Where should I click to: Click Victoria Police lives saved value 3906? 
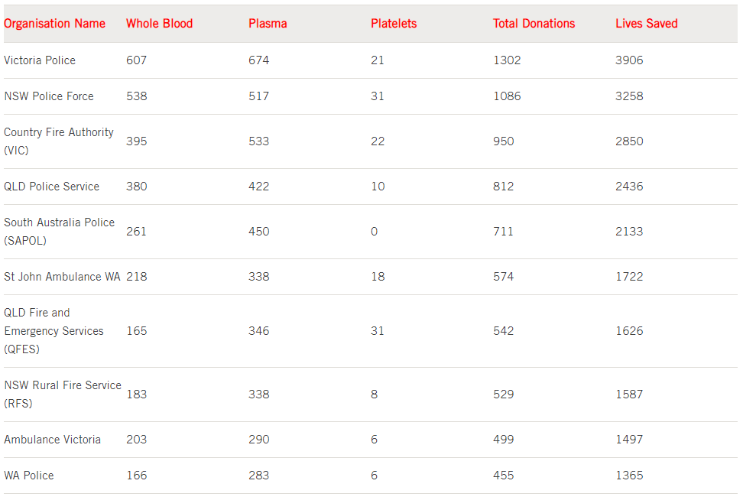[629, 60]
